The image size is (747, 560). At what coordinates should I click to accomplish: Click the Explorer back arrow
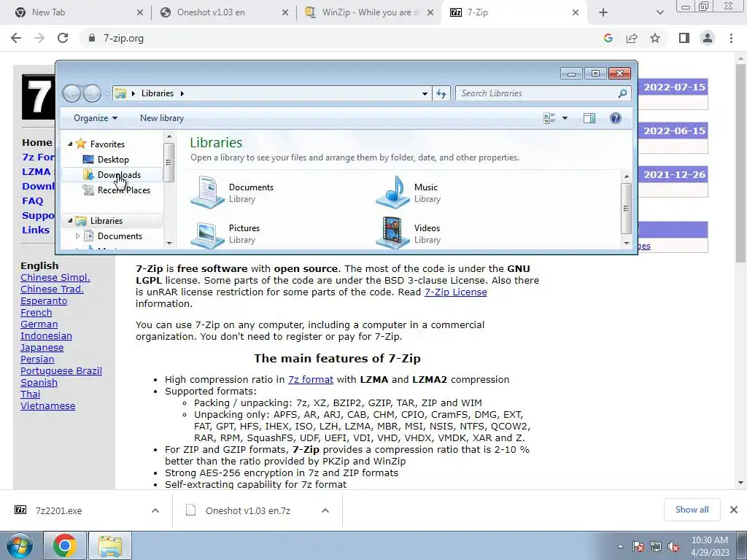(72, 93)
